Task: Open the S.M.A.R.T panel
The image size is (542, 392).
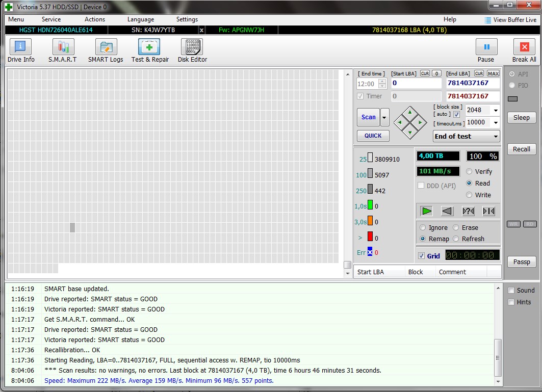Action: 62,50
